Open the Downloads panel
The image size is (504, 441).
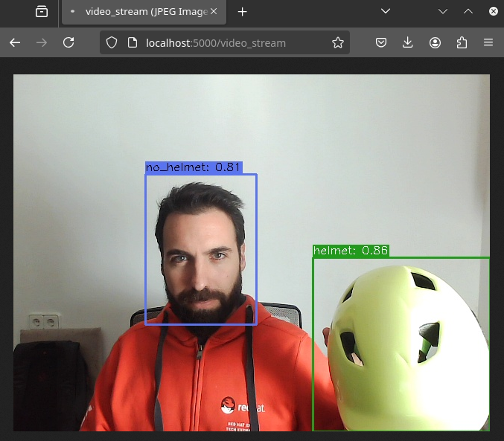(407, 42)
